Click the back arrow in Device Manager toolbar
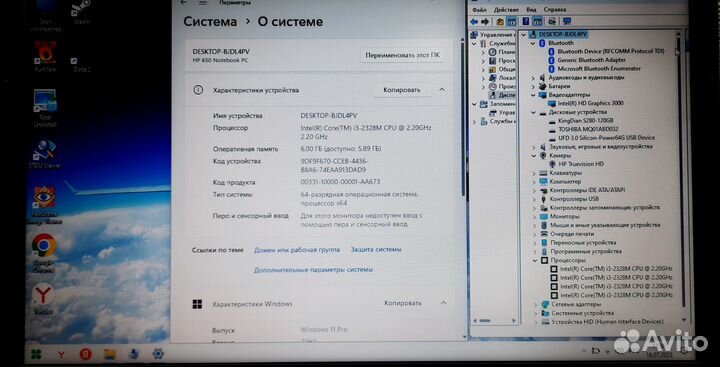 click(x=474, y=22)
